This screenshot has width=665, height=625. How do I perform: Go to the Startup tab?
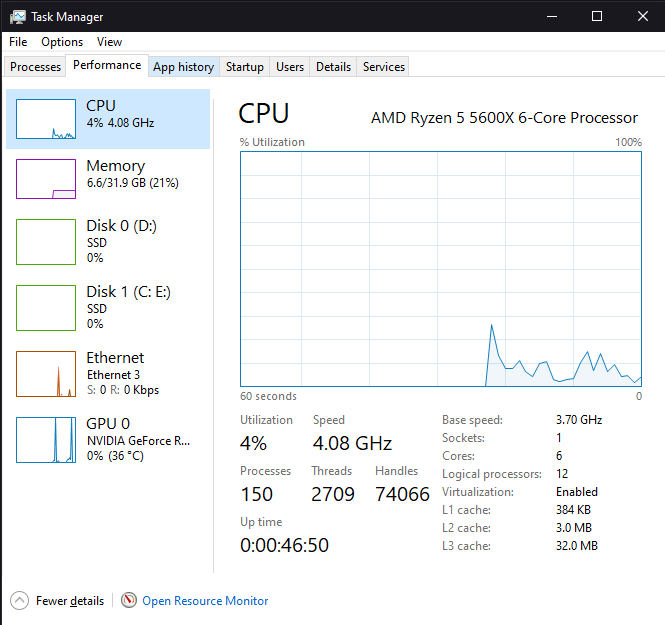(x=244, y=67)
